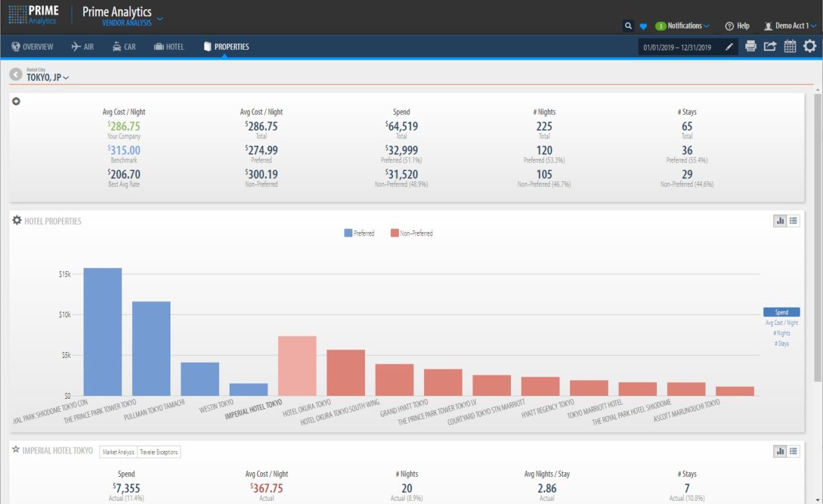Expand the Vendor Analysis module chevron
Screen dimensions: 823x504
coord(160,19)
